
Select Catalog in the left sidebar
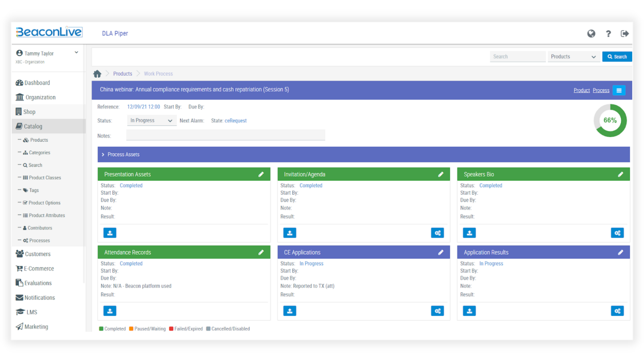(x=33, y=126)
